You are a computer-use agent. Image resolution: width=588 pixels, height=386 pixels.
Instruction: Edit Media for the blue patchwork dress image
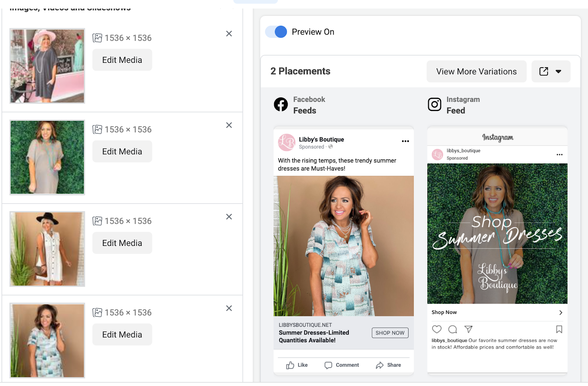122,335
